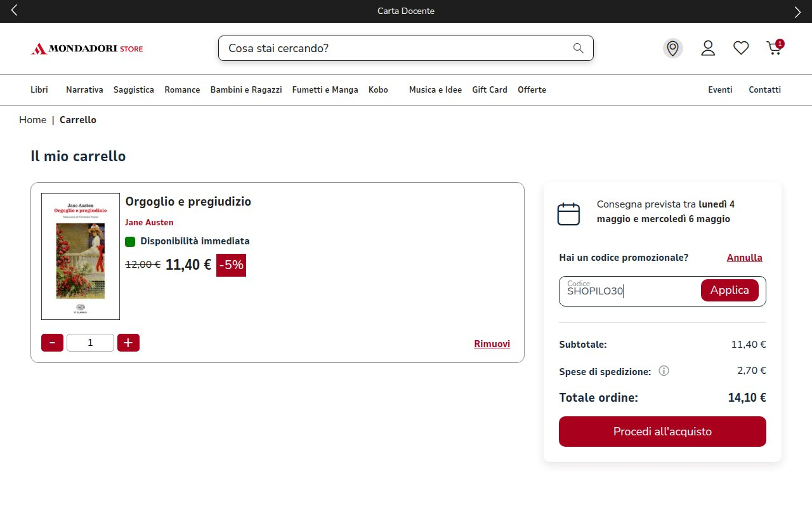
Task: Click the Carta Docente banner text
Action: click(x=406, y=11)
